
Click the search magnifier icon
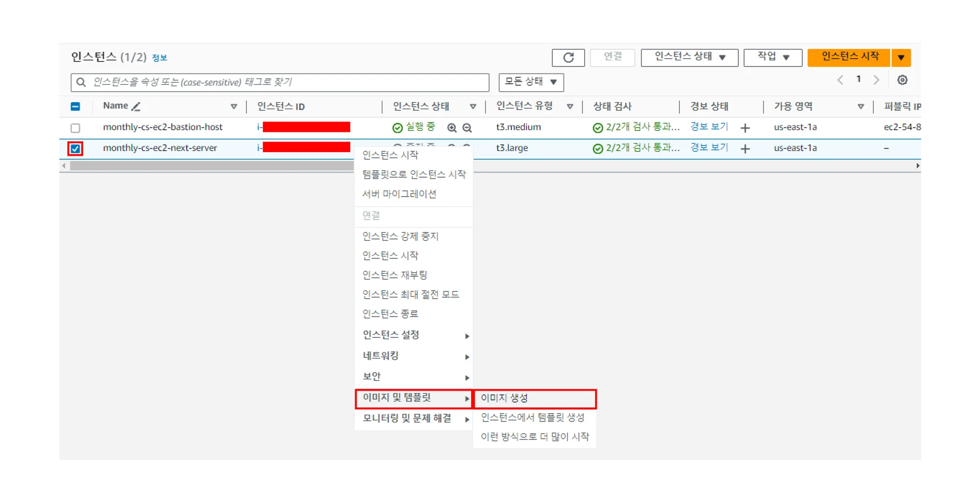click(81, 82)
